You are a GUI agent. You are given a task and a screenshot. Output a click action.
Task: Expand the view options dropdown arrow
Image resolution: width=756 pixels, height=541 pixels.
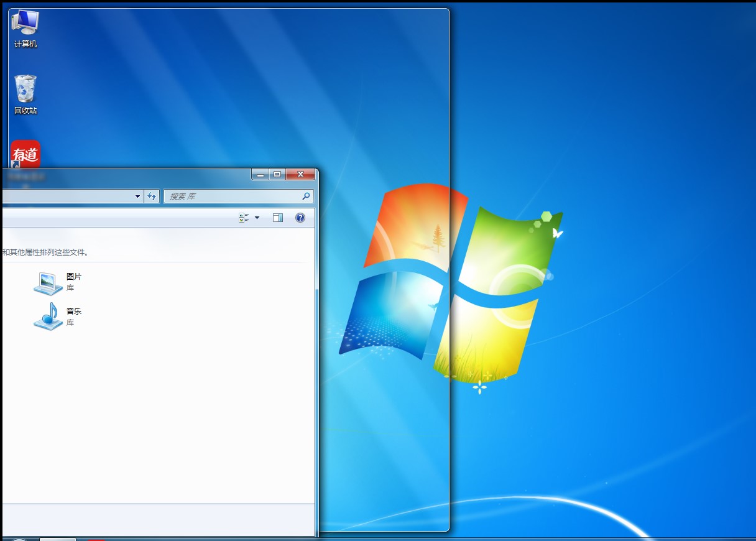(257, 218)
